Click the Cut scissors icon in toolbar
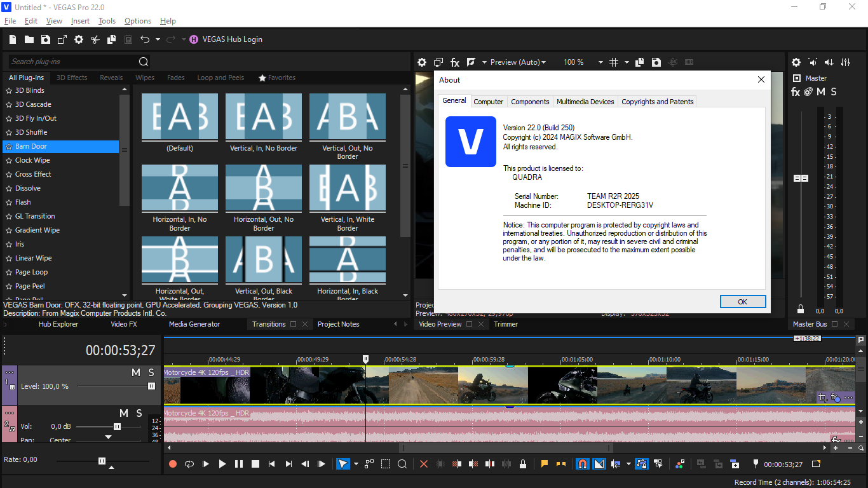This screenshot has width=868, height=488. (x=95, y=39)
